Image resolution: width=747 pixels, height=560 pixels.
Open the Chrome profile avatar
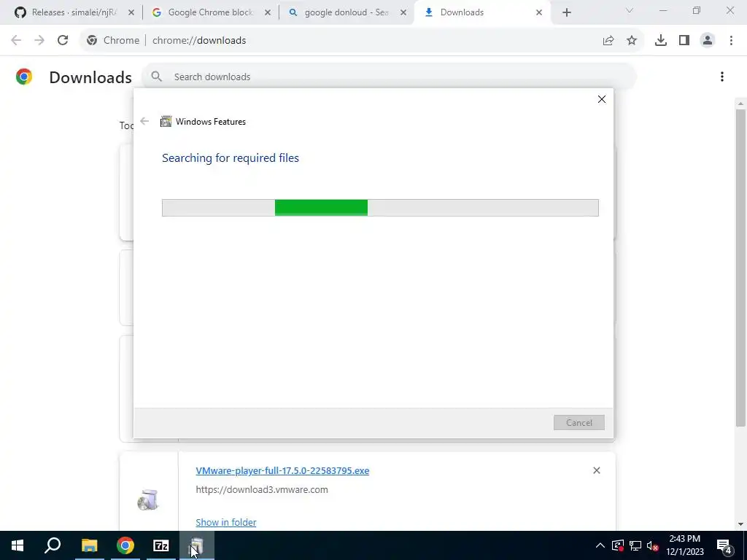point(708,41)
